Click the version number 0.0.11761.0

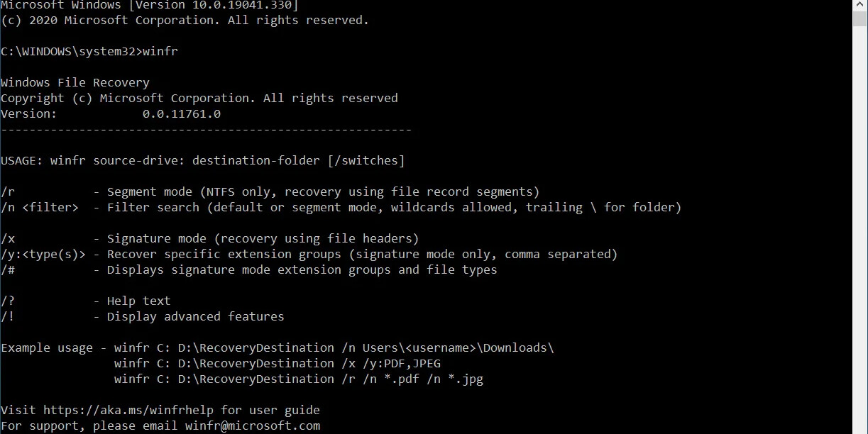[x=182, y=113]
